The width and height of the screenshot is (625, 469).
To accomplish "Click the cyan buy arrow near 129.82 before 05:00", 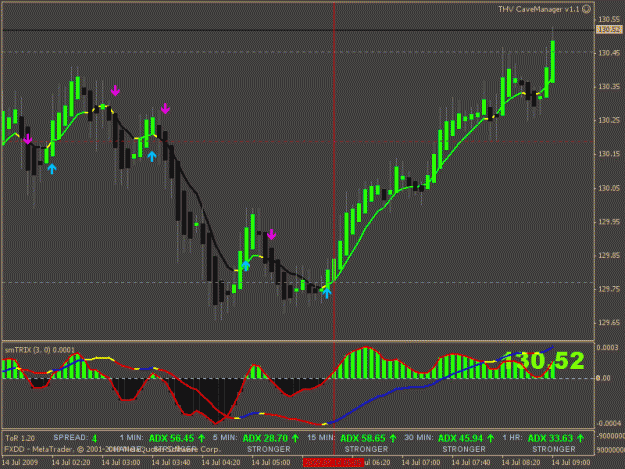I will [246, 265].
